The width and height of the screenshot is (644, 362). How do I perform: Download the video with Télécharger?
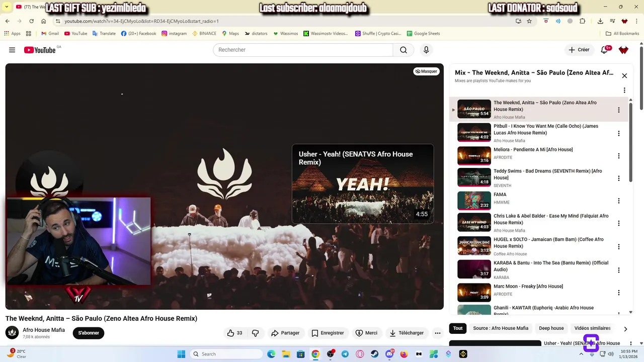click(x=407, y=333)
